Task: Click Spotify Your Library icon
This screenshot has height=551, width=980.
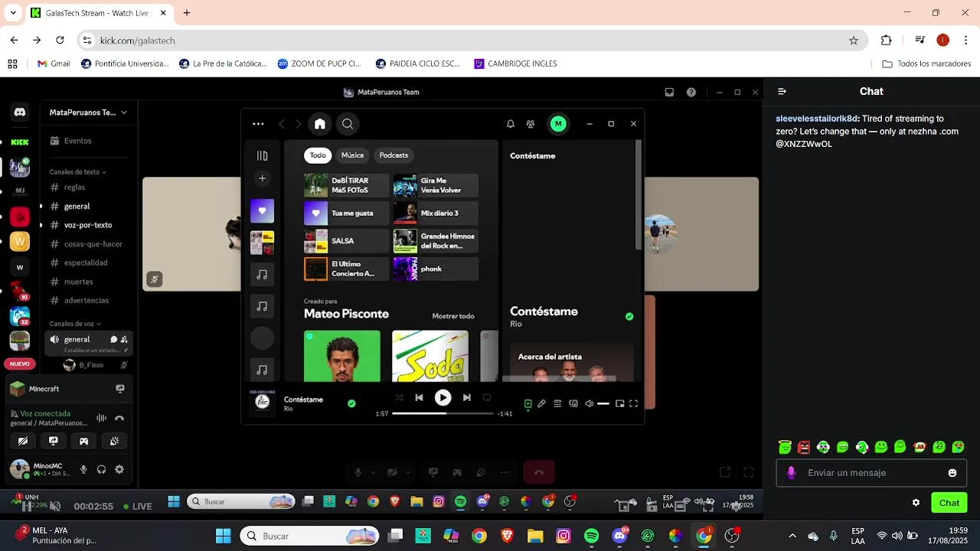Action: (x=262, y=155)
